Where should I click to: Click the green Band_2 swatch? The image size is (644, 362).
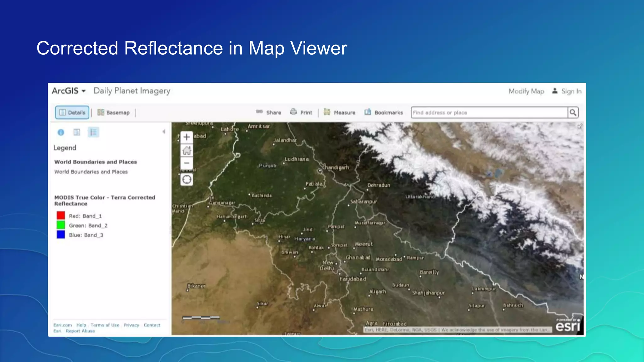pyautogui.click(x=61, y=225)
